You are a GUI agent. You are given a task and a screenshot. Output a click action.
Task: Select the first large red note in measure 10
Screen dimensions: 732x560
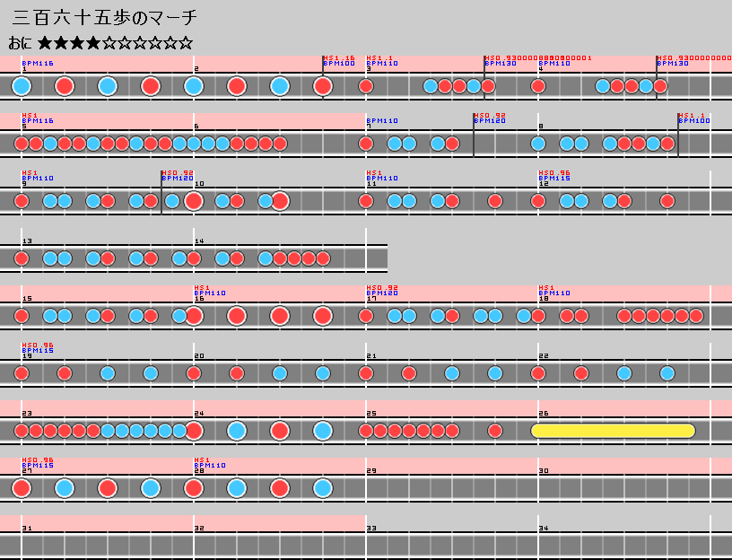(x=194, y=201)
